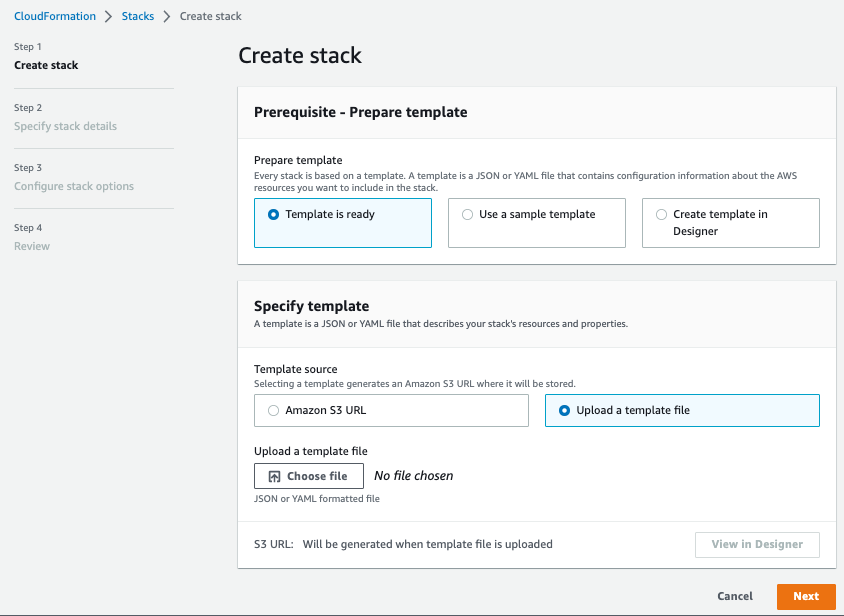Open the template in Designer
Viewport: 844px width, 616px height.
coord(757,544)
